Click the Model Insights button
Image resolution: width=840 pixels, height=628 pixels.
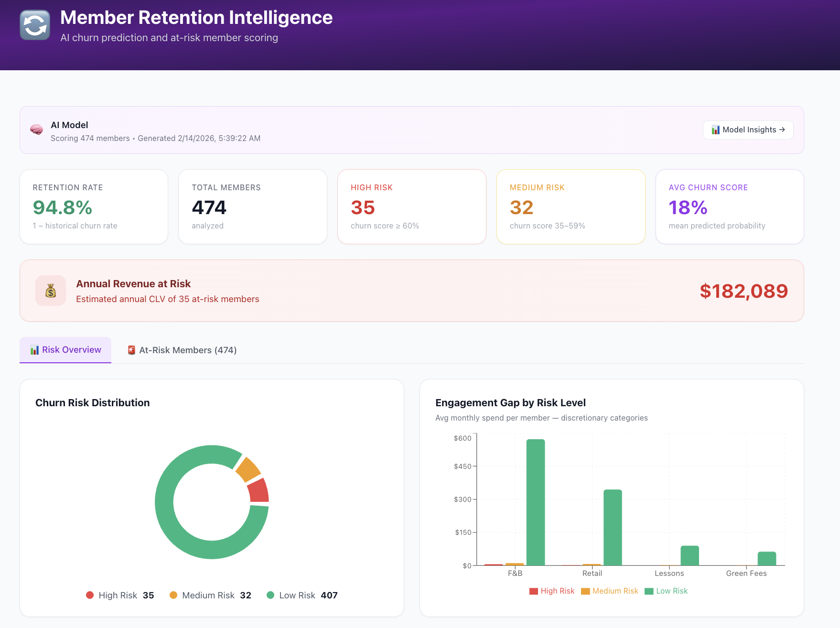coord(748,130)
